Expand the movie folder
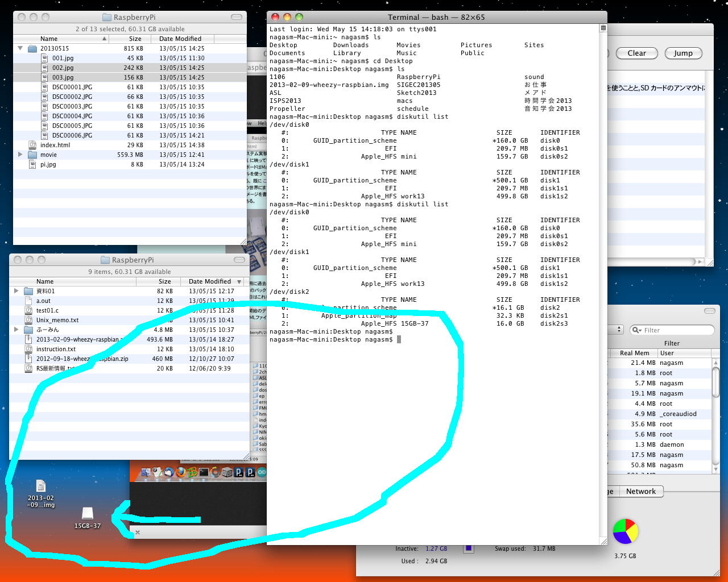The height and width of the screenshot is (582, 728). click(x=20, y=155)
